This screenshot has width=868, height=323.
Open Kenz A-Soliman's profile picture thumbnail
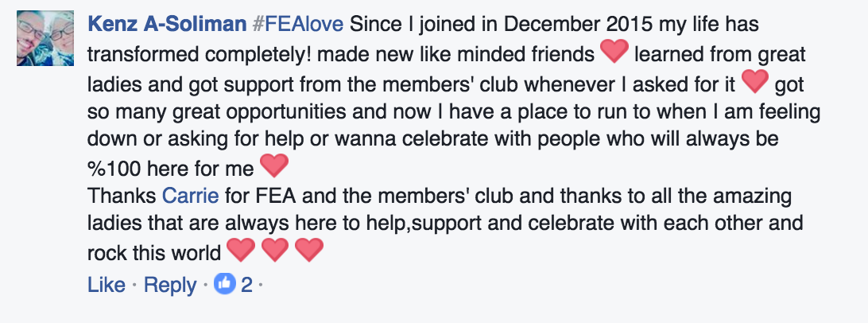45,38
